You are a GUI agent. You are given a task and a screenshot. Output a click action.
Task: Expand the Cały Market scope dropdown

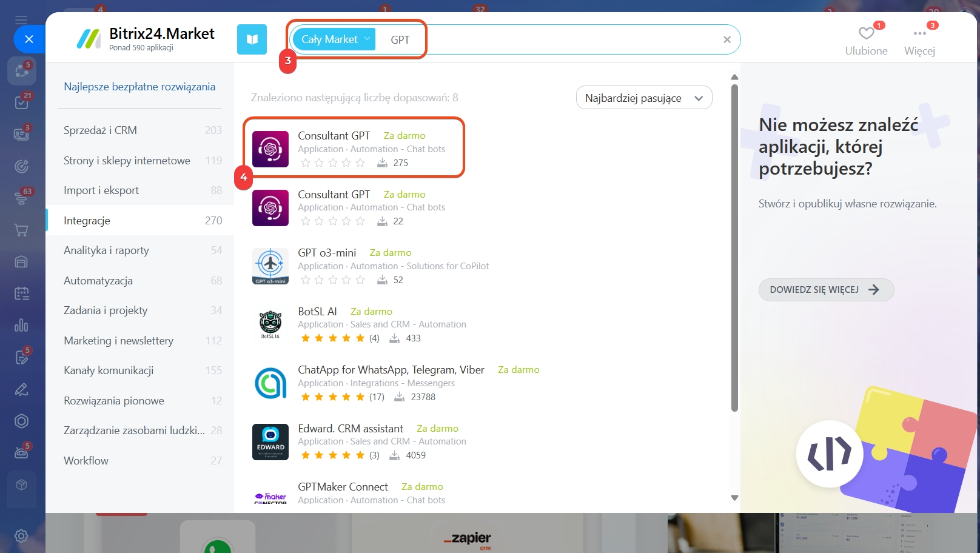[x=334, y=39]
